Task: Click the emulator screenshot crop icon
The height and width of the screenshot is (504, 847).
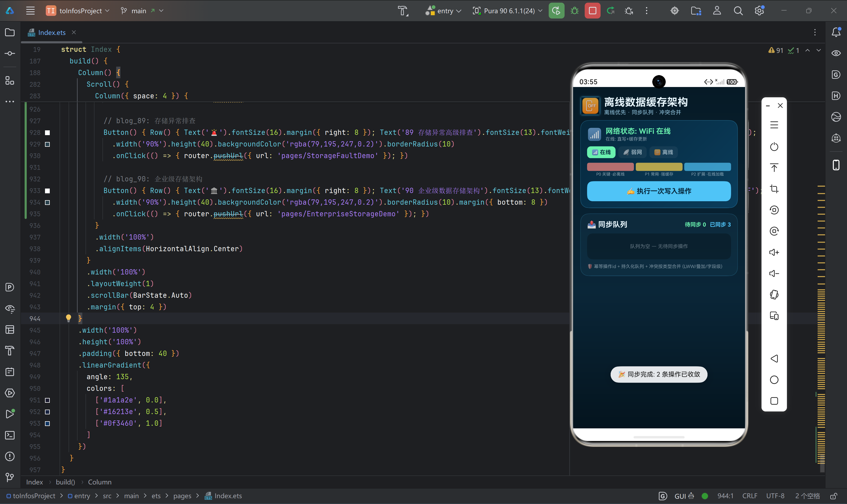Action: [x=774, y=189]
